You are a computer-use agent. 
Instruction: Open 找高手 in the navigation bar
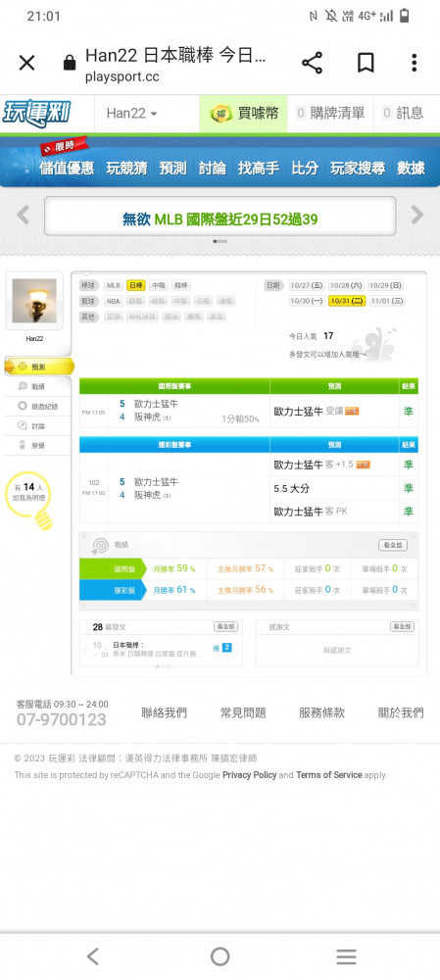click(x=258, y=168)
